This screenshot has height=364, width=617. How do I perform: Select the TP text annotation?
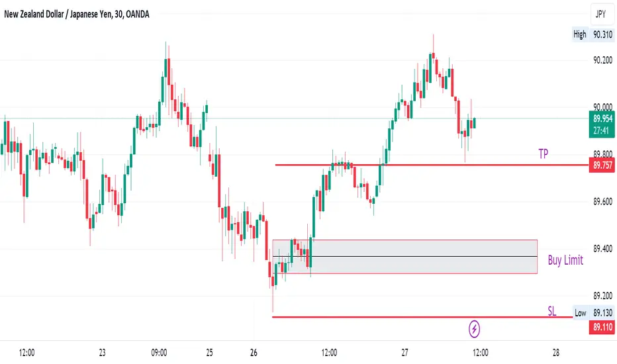coord(544,154)
